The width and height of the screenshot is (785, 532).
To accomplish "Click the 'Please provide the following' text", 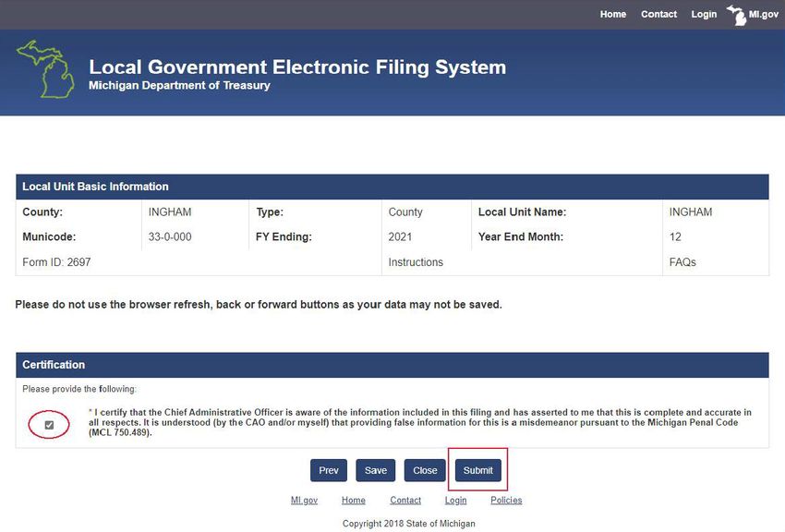I will tap(79, 389).
